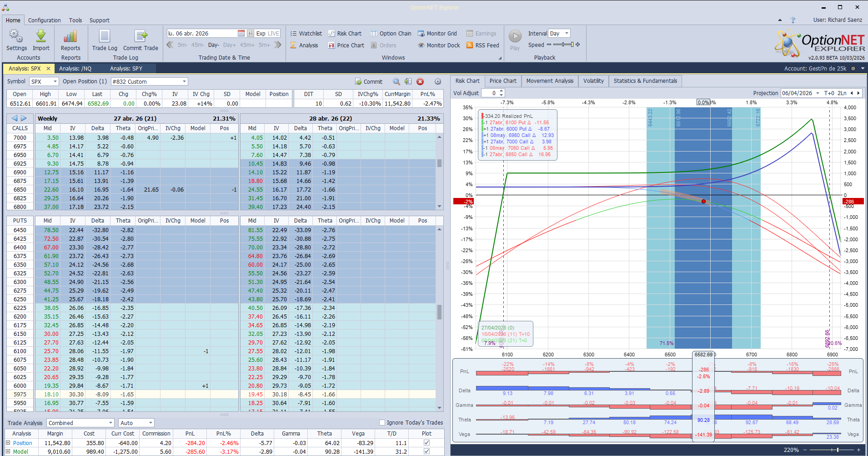Open the Option Chain window
868x456 pixels.
[x=391, y=34]
